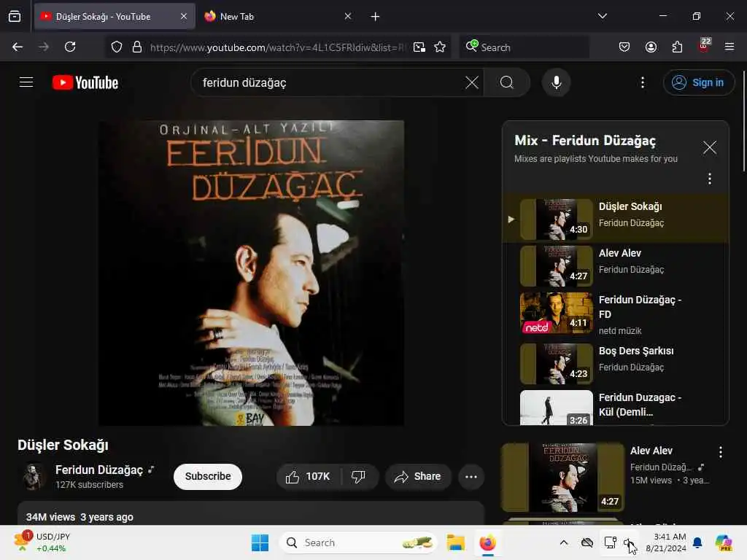This screenshot has width=747, height=560.
Task: Open Firefox application hamburger menu
Action: point(729,47)
